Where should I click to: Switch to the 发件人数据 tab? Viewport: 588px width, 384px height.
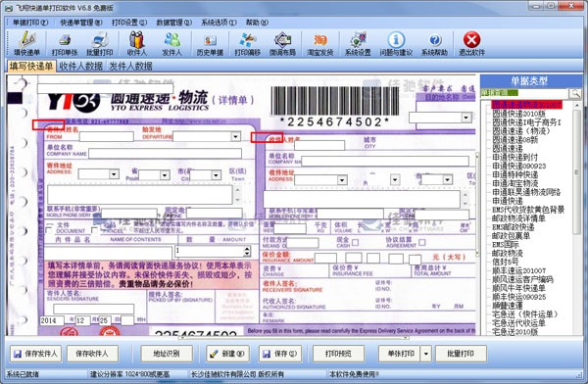pyautogui.click(x=130, y=66)
